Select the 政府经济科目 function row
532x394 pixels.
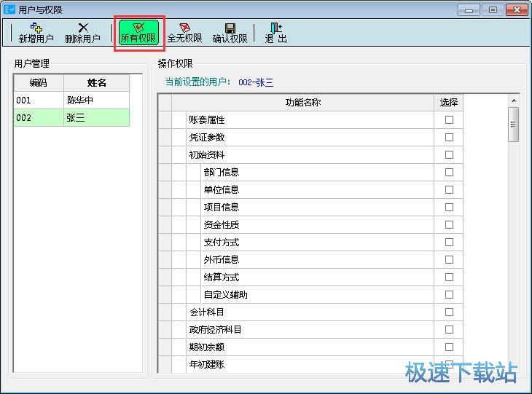point(310,330)
